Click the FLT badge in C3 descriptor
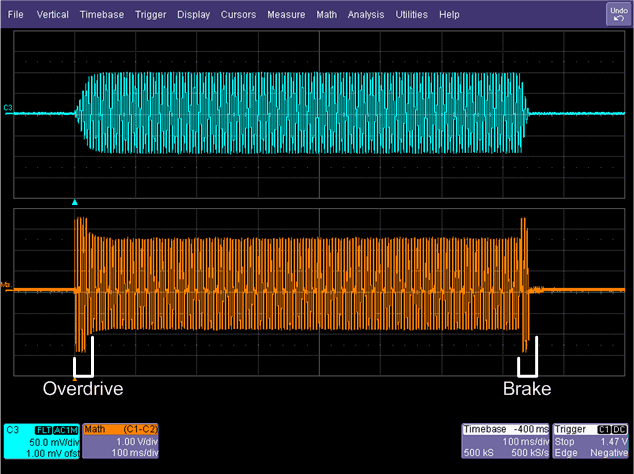634x474 pixels. click(42, 429)
